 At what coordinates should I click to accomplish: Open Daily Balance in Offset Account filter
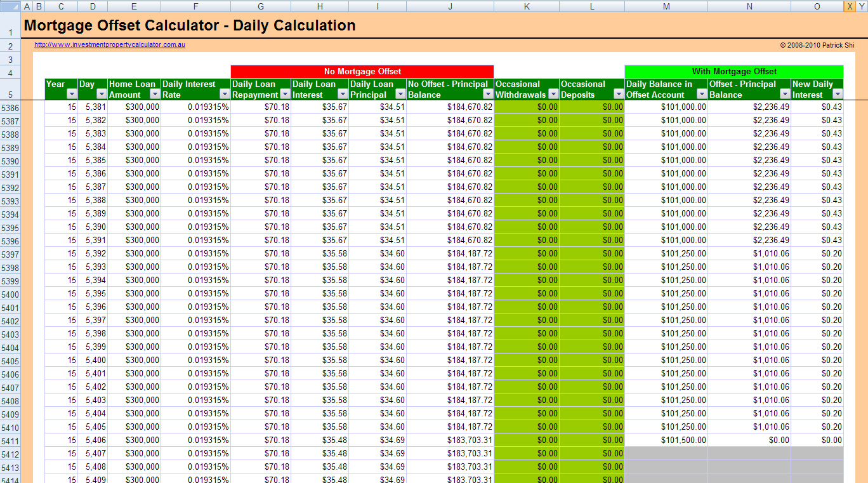pyautogui.click(x=701, y=94)
